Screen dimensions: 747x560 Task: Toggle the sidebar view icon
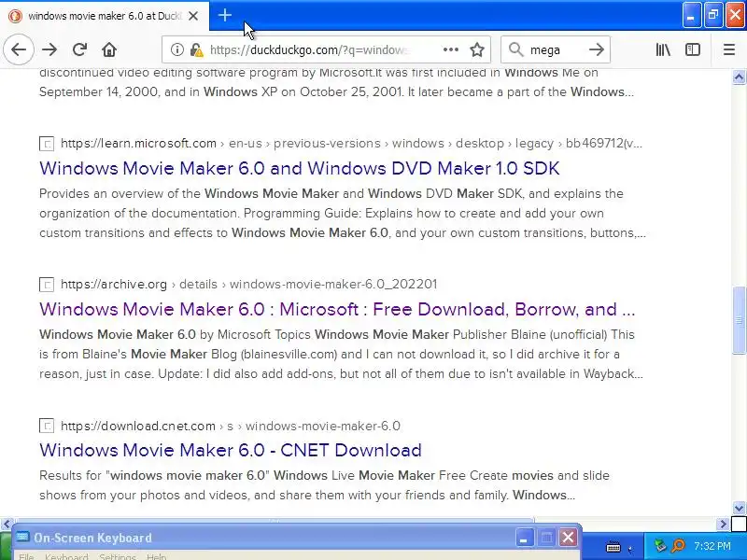(693, 49)
